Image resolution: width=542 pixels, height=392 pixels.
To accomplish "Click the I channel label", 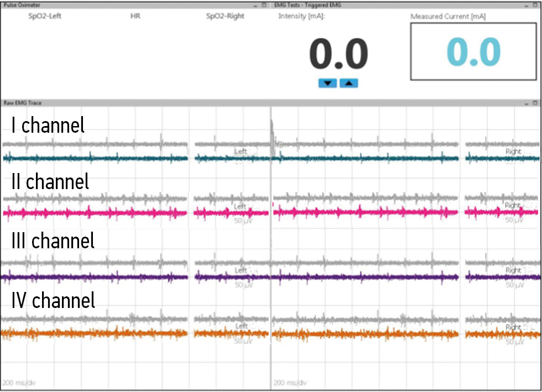I will tap(48, 126).
